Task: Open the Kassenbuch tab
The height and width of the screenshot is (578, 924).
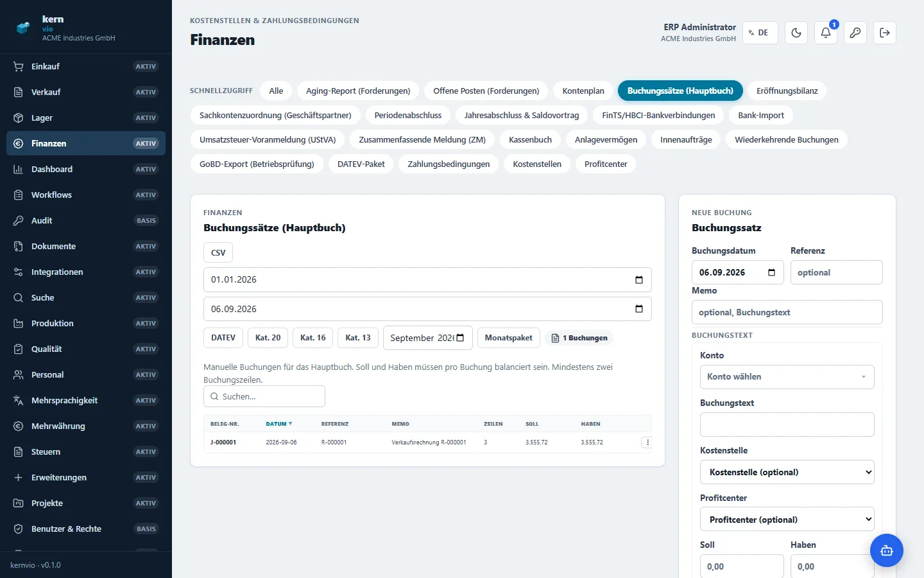Action: pos(530,139)
